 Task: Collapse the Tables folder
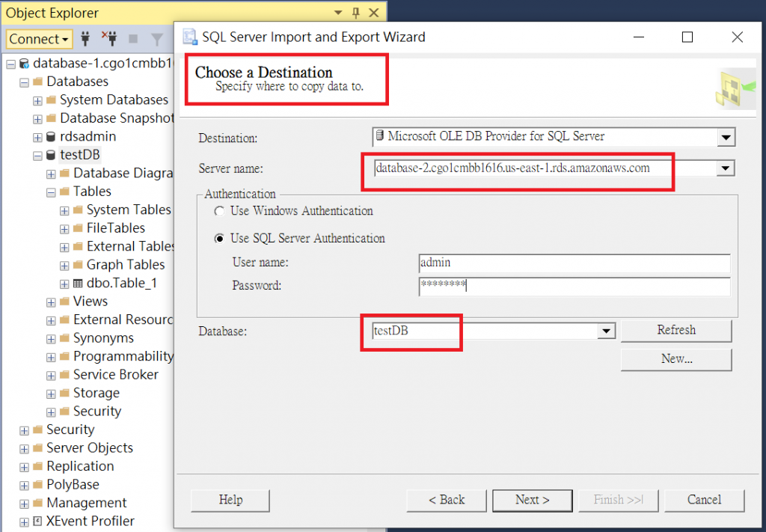pyautogui.click(x=51, y=192)
